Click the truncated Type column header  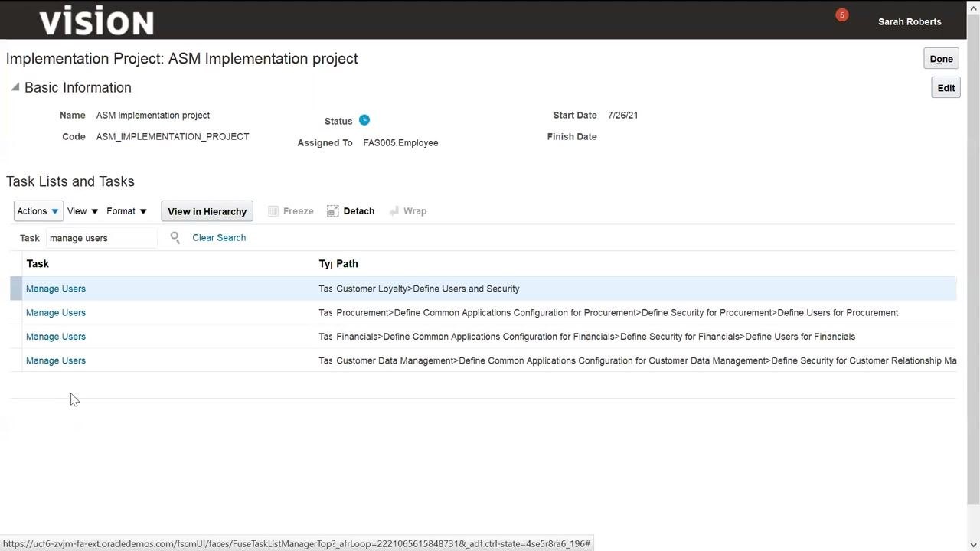(325, 264)
